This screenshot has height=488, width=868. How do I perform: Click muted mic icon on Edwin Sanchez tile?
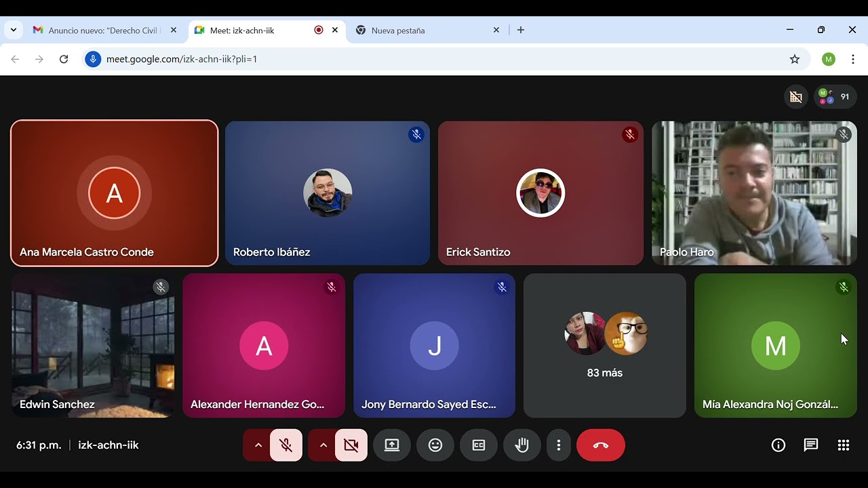[x=161, y=287]
